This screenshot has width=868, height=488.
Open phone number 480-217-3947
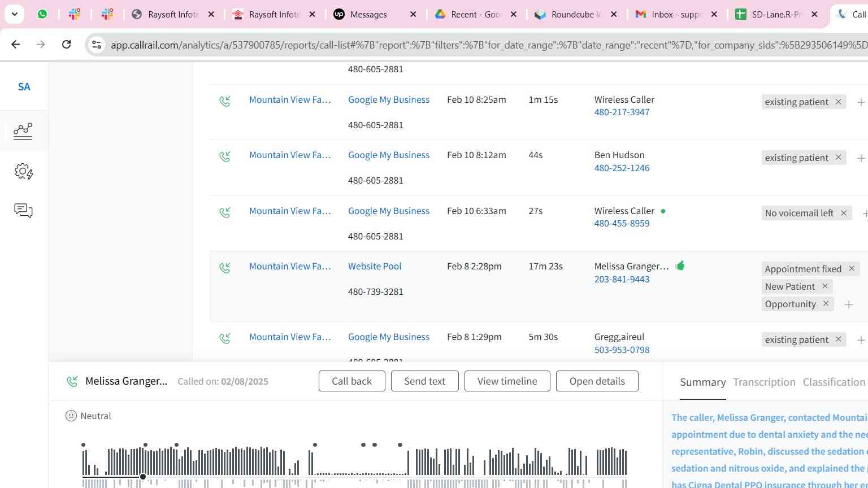click(x=622, y=112)
